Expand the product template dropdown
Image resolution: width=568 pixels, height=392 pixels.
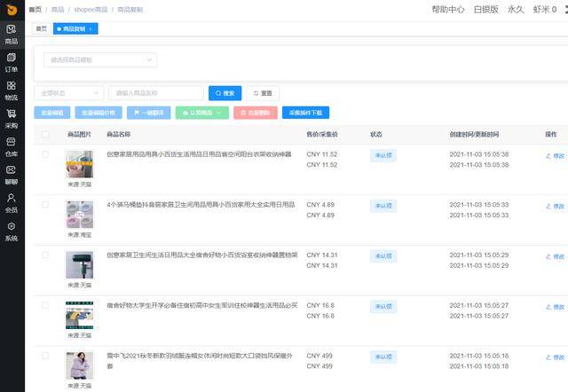100,59
